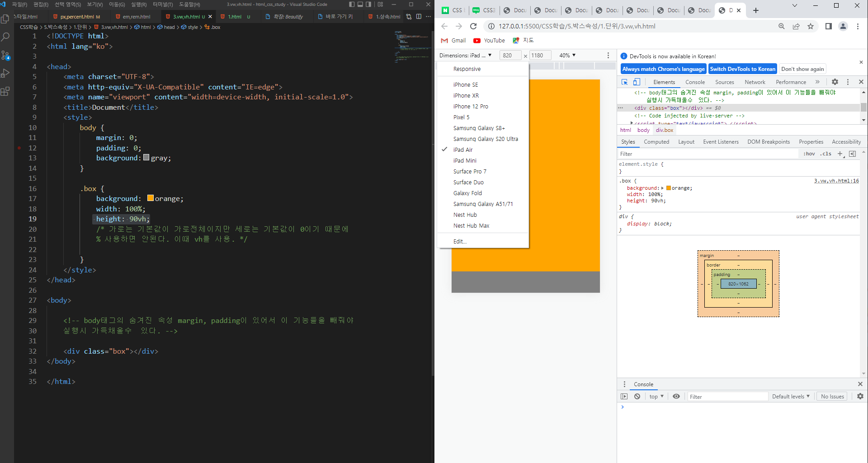Add new style rule plus icon
The image size is (868, 463).
tap(840, 154)
